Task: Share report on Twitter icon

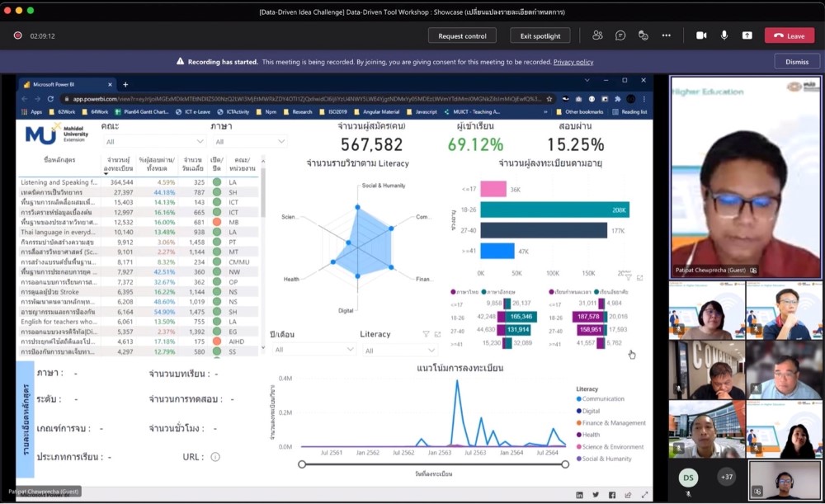Action: [x=596, y=494]
